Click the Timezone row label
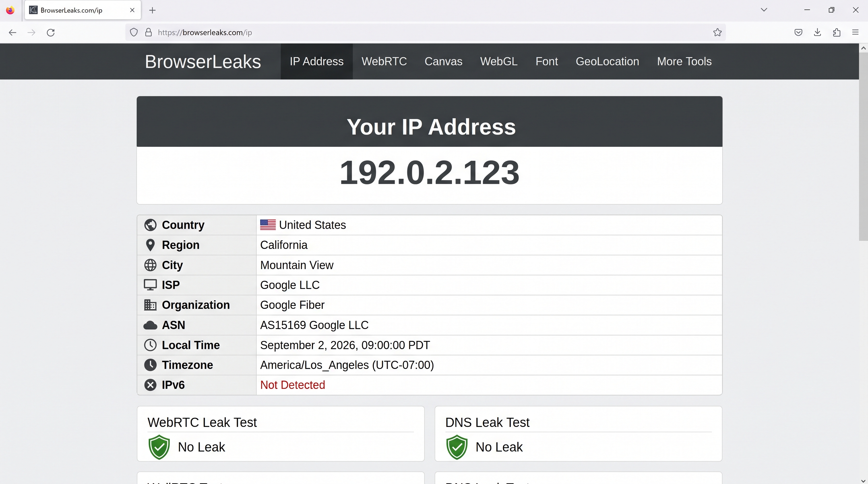Viewport: 868px width, 484px height. point(187,365)
